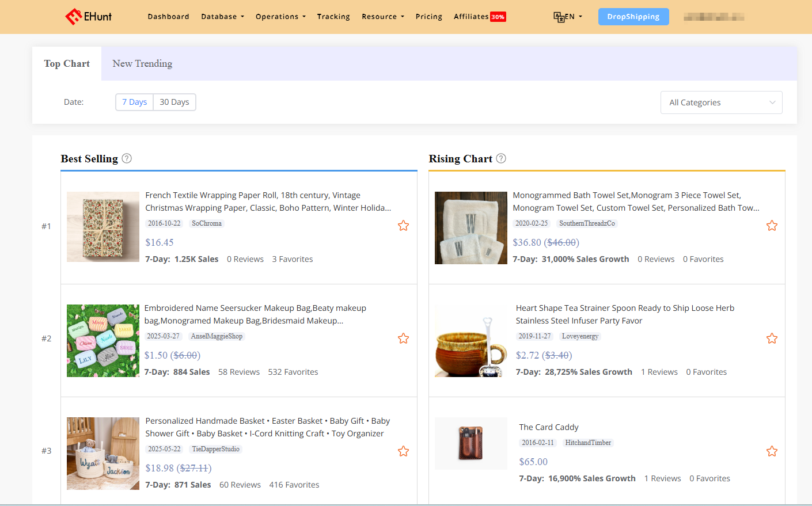Click the EHunt logo icon
812x506 pixels.
click(74, 17)
